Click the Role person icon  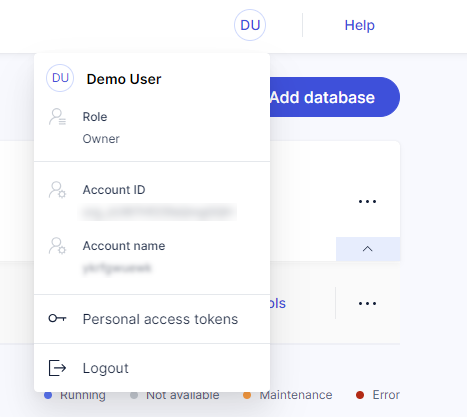(57, 117)
